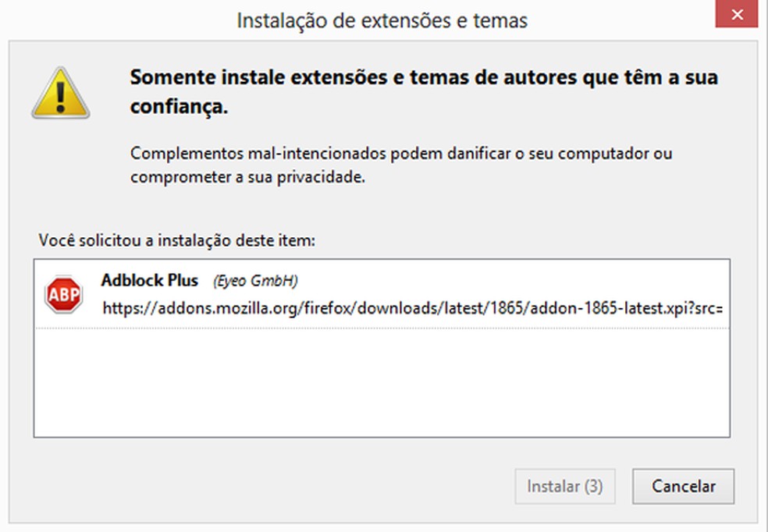The height and width of the screenshot is (532, 768).
Task: Select the red ABP badge next to Adblock Plus
Action: (62, 294)
